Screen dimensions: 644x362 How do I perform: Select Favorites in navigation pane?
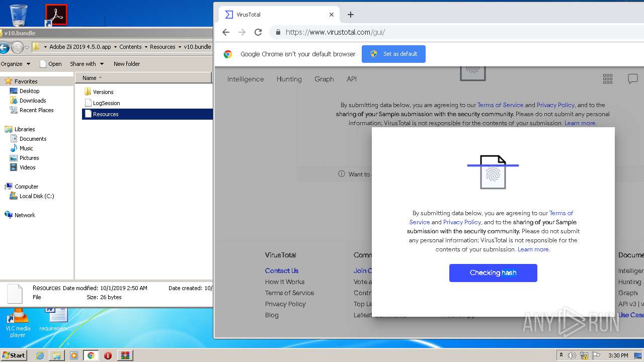[x=26, y=81]
